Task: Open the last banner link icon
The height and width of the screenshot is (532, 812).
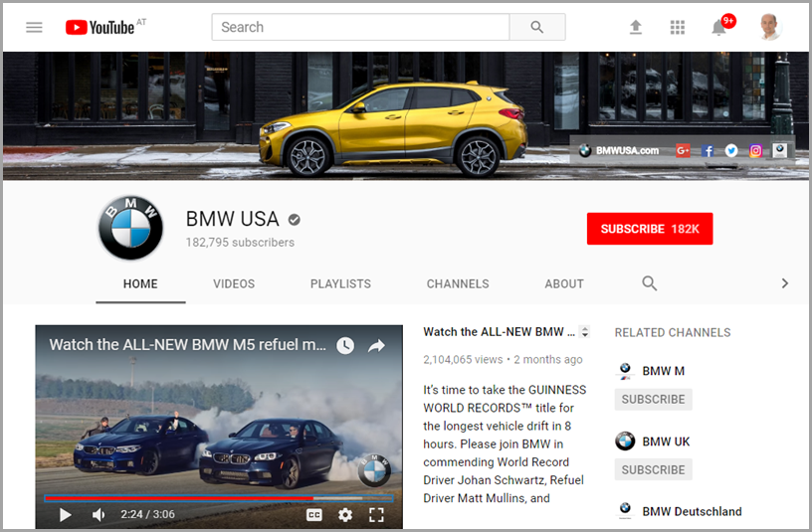Action: 779,150
